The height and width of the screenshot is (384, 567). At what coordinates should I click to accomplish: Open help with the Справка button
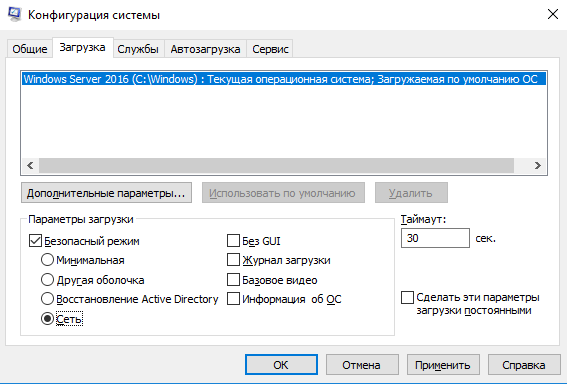point(524,365)
